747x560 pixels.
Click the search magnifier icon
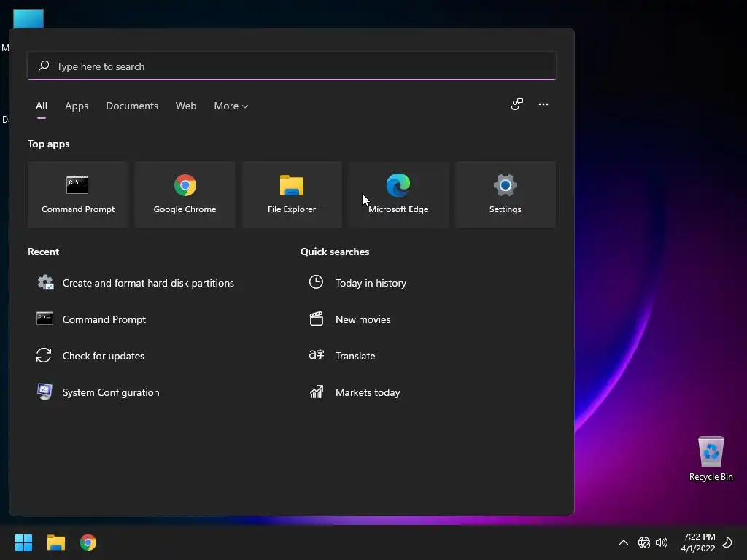coord(44,66)
